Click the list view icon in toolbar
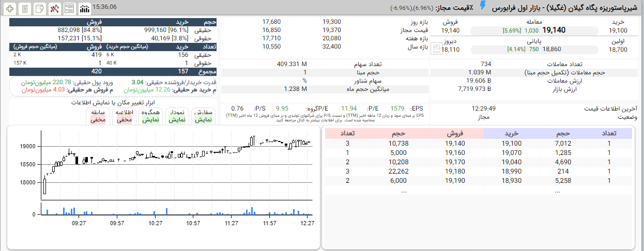Screen dimensions: 644x251 click(x=69, y=9)
